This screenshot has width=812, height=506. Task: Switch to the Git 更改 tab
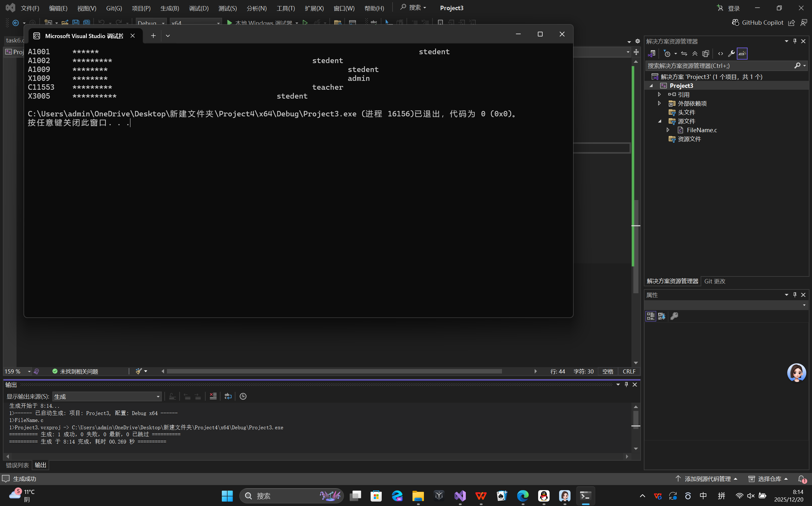click(715, 281)
